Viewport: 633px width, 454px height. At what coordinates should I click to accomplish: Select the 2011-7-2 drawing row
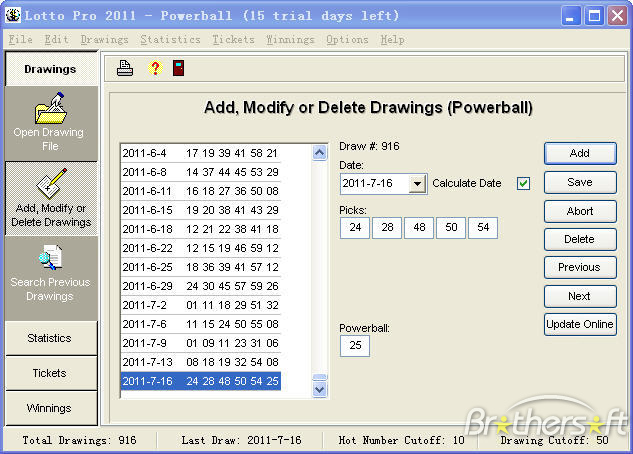pos(201,305)
